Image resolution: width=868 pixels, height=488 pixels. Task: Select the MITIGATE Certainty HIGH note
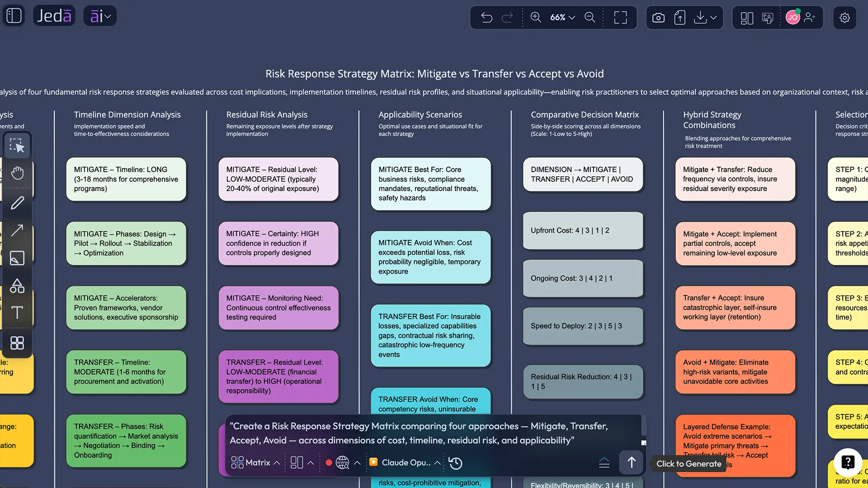coord(278,243)
